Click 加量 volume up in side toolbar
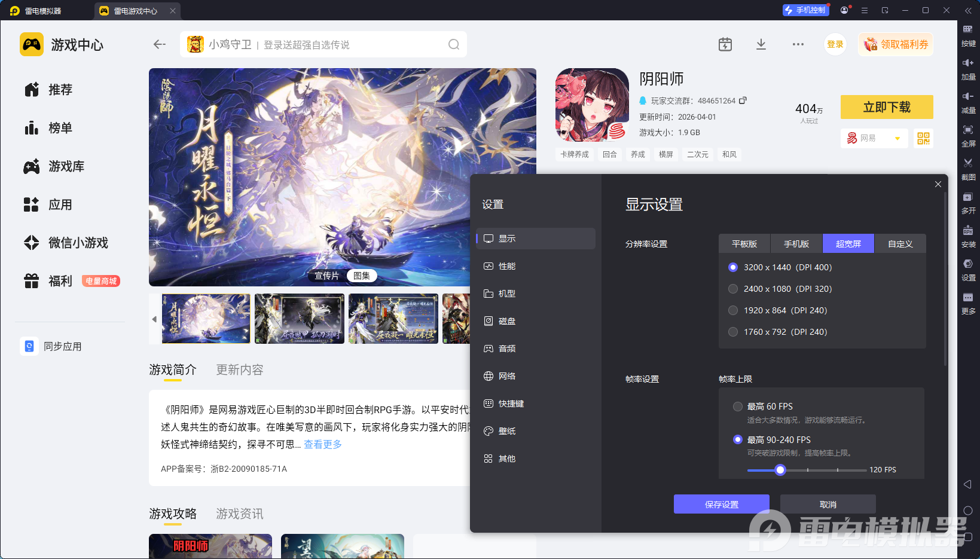This screenshot has height=559, width=980. [968, 69]
